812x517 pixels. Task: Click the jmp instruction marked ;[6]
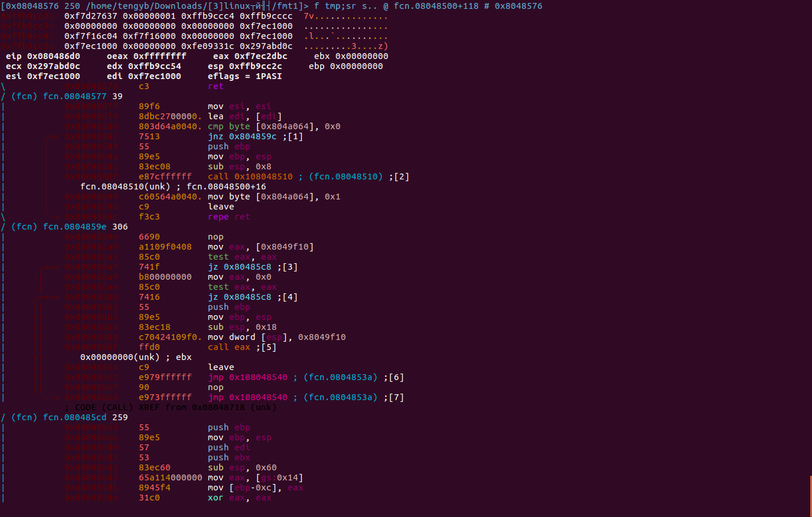(306, 377)
